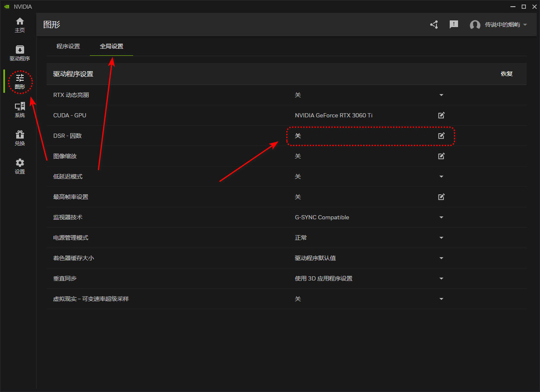Open the 系统 system sidebar icon
Screen dimensions: 540x392
(20, 110)
